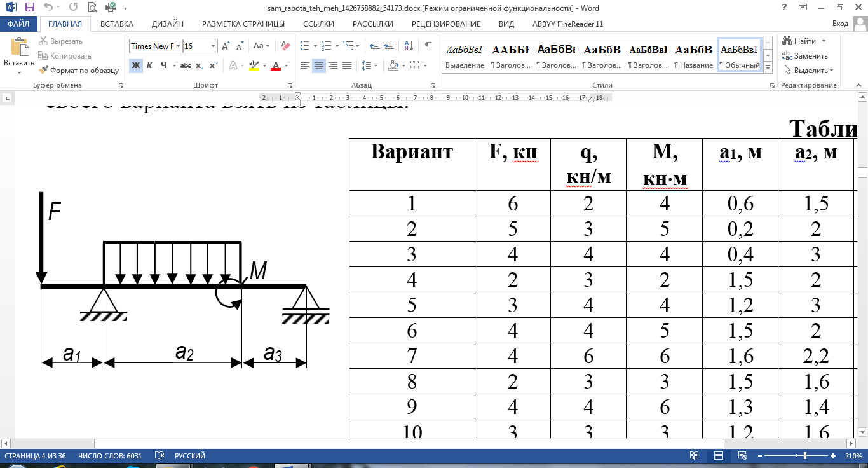Viewport: 868px width, 468px height.
Task: Expand the Styles gallery More button
Action: [768, 68]
